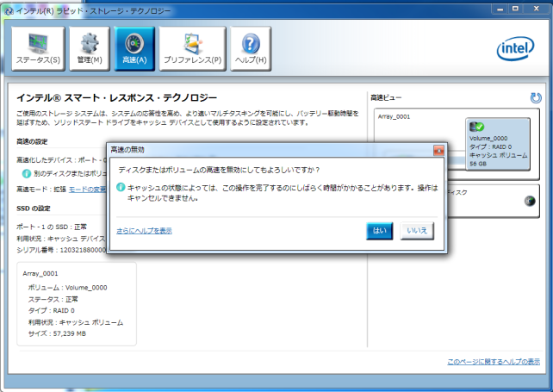Click the ポート - 1 の SSD：正常 text
This screenshot has height=392, width=553.
[52, 227]
